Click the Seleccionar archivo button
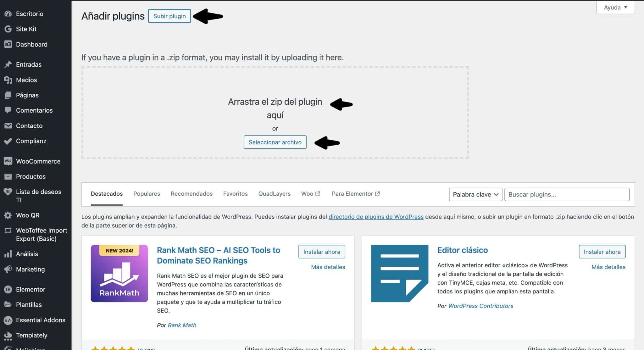Screen dimensions: 644x350 point(275,142)
